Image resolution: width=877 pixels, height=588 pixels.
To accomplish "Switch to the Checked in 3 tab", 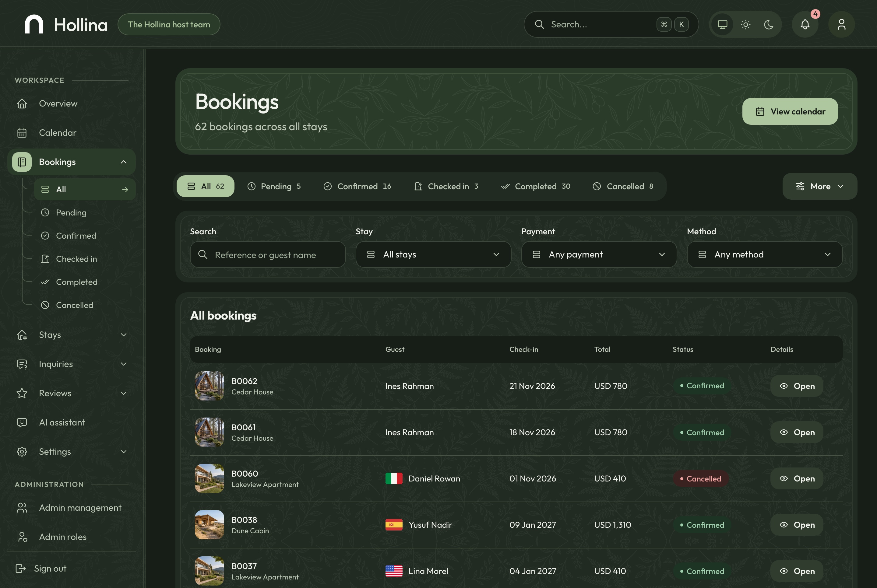I will (446, 186).
